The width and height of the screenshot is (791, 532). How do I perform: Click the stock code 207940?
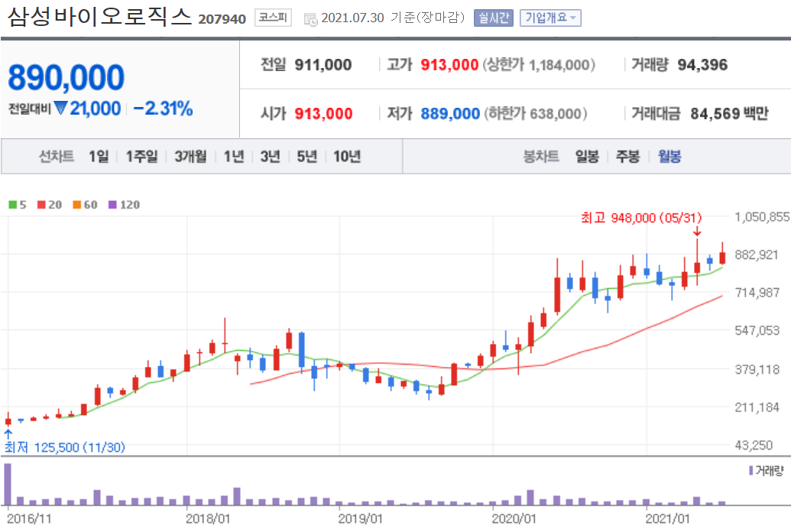point(222,19)
